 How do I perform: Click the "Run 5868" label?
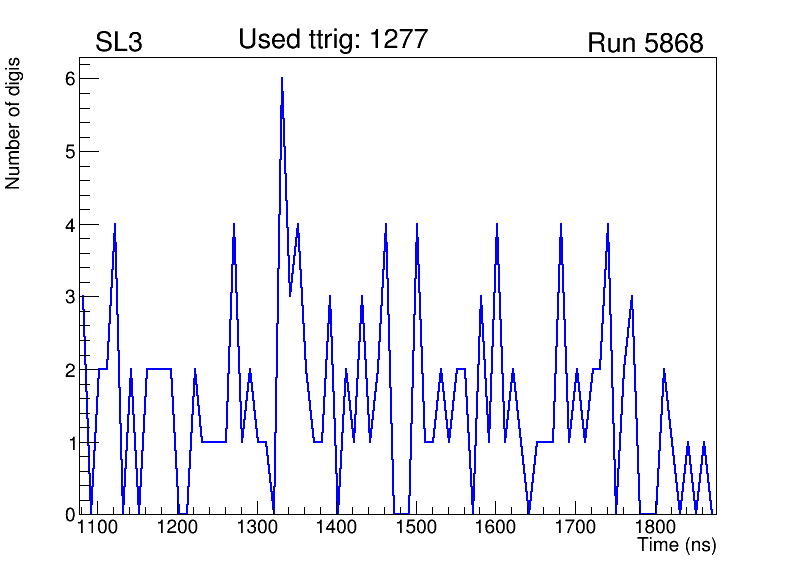(x=645, y=43)
